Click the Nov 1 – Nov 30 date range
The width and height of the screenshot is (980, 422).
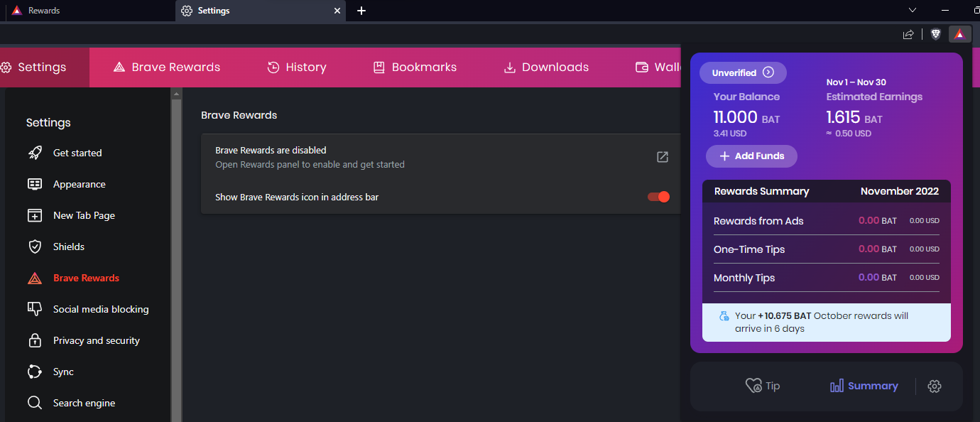click(856, 82)
